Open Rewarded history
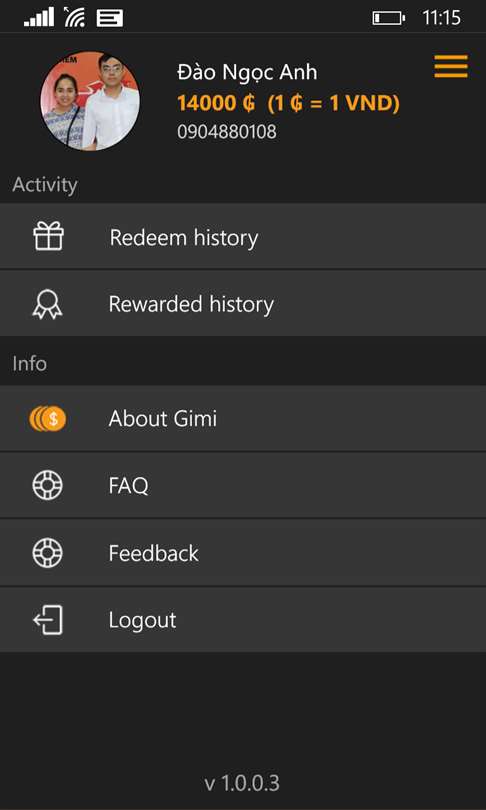Viewport: 486px width, 810px height. (x=243, y=303)
